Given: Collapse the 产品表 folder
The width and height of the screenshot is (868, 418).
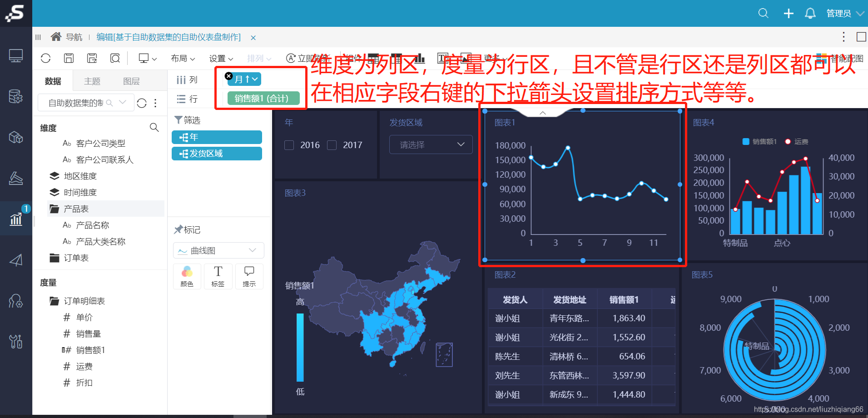Looking at the screenshot, I should point(76,209).
